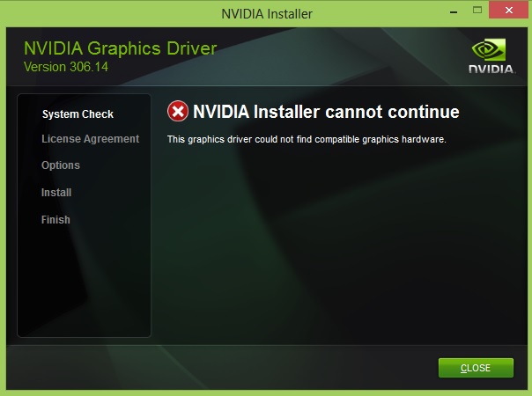Viewport: 532px width, 396px height.
Task: Go to the Install step
Action: (56, 193)
